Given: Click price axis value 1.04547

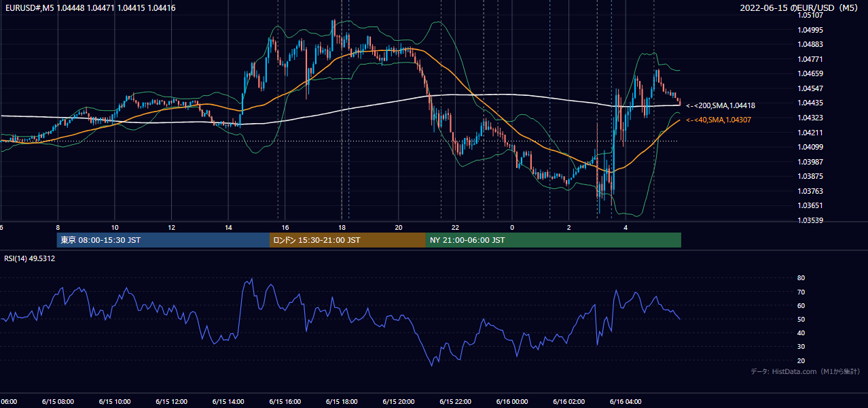Looking at the screenshot, I should [811, 88].
